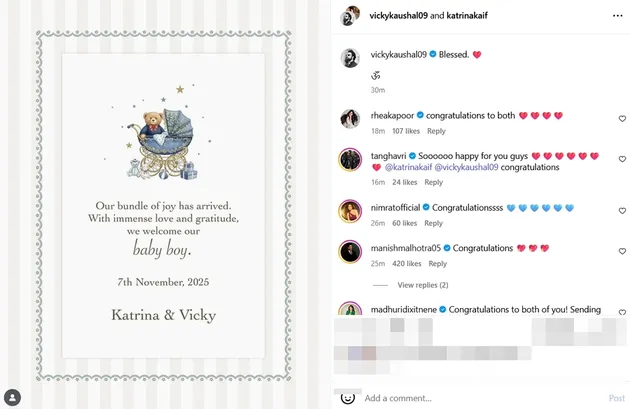Open the @katrinakaif mention in tanghavri's comment
This screenshot has height=409, width=630.
408,167
